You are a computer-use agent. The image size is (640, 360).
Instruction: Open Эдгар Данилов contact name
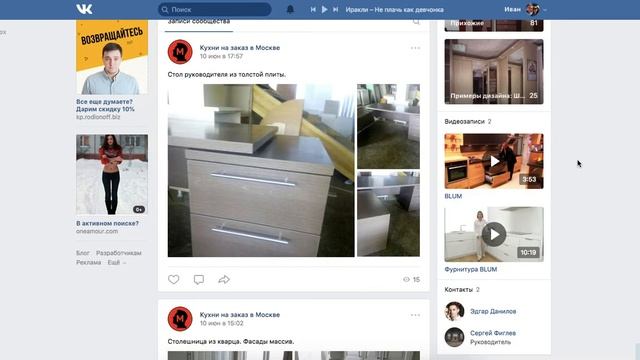click(x=493, y=311)
